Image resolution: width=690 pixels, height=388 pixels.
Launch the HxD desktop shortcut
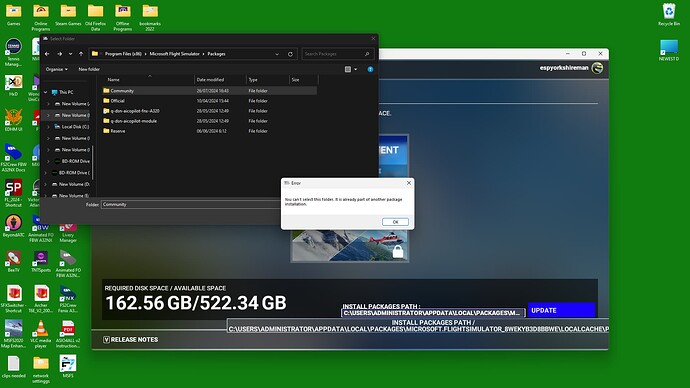14,85
